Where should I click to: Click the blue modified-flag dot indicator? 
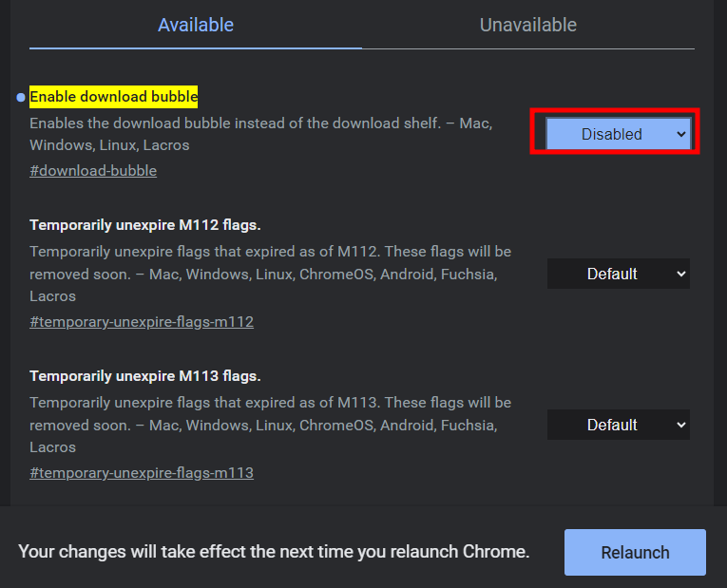click(20, 97)
